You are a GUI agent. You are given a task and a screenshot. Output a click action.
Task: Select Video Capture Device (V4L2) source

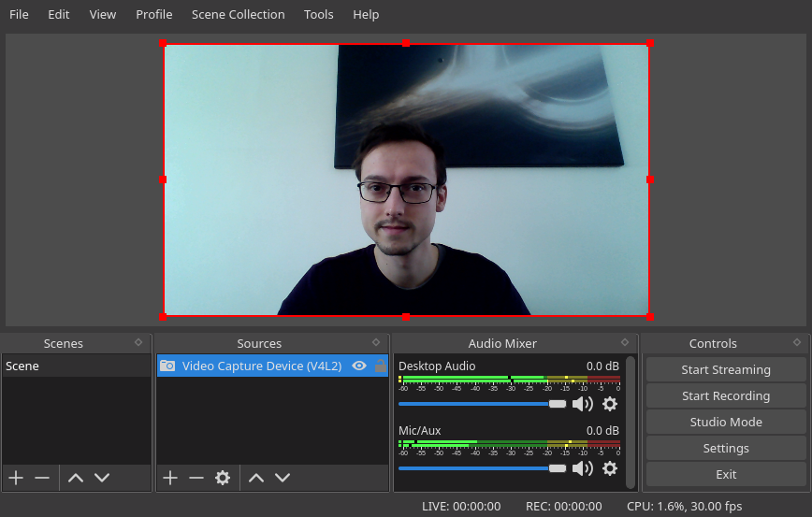click(x=272, y=366)
